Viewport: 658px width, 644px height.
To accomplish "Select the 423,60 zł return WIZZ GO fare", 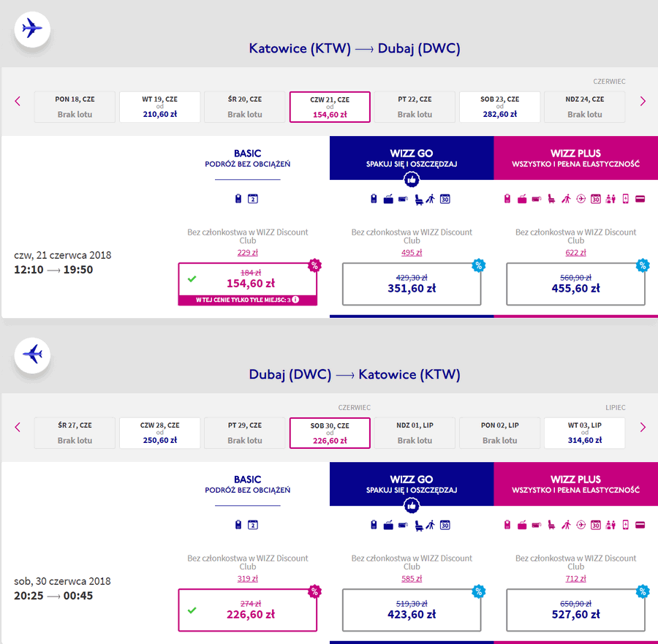I will point(411,610).
